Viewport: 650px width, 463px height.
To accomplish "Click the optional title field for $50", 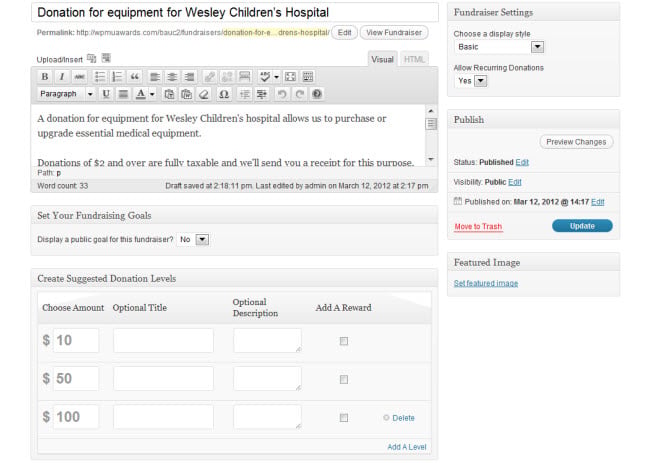I will [163, 379].
